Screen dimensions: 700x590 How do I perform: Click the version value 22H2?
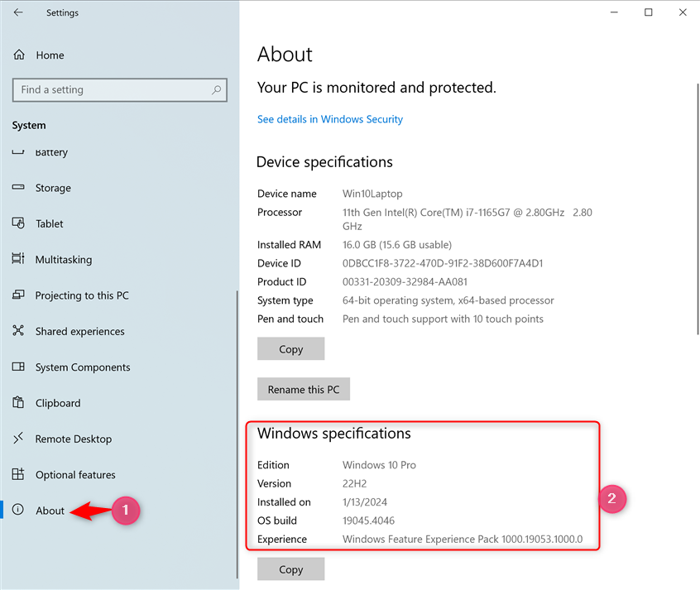(x=354, y=484)
